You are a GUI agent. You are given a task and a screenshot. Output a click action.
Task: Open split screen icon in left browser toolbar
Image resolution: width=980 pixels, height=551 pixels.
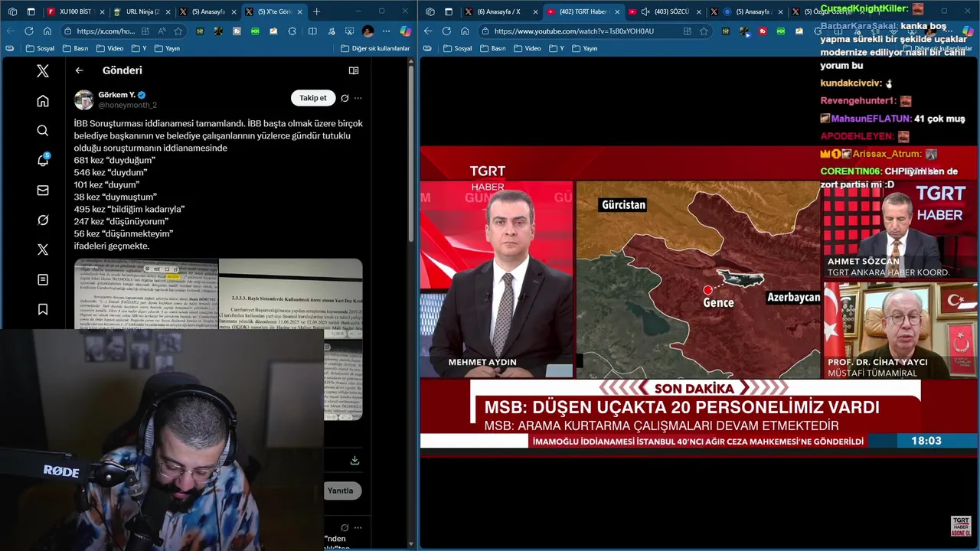point(312,31)
